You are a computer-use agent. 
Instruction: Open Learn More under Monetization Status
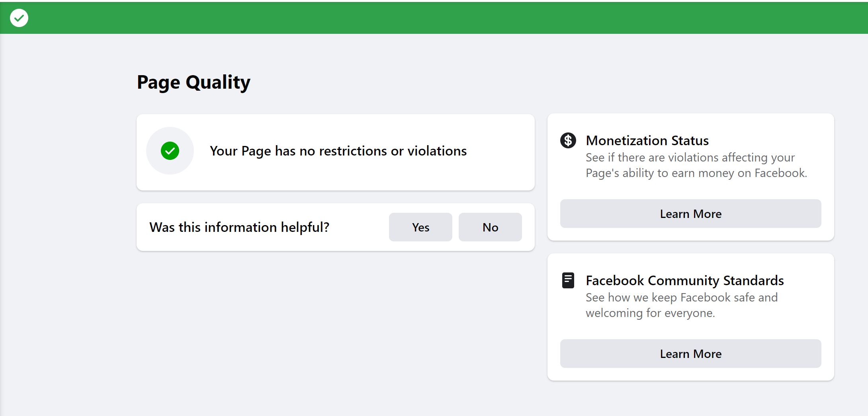pos(690,214)
